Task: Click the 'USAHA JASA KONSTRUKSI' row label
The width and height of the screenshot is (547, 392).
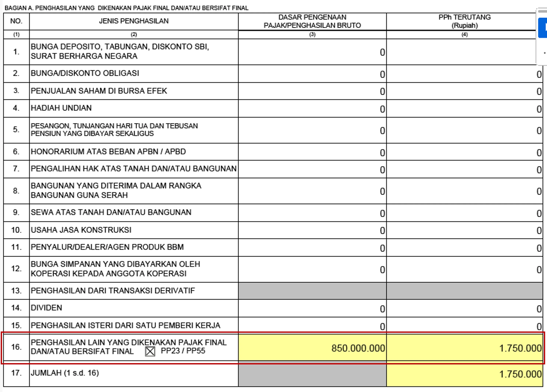Action: pos(81,230)
